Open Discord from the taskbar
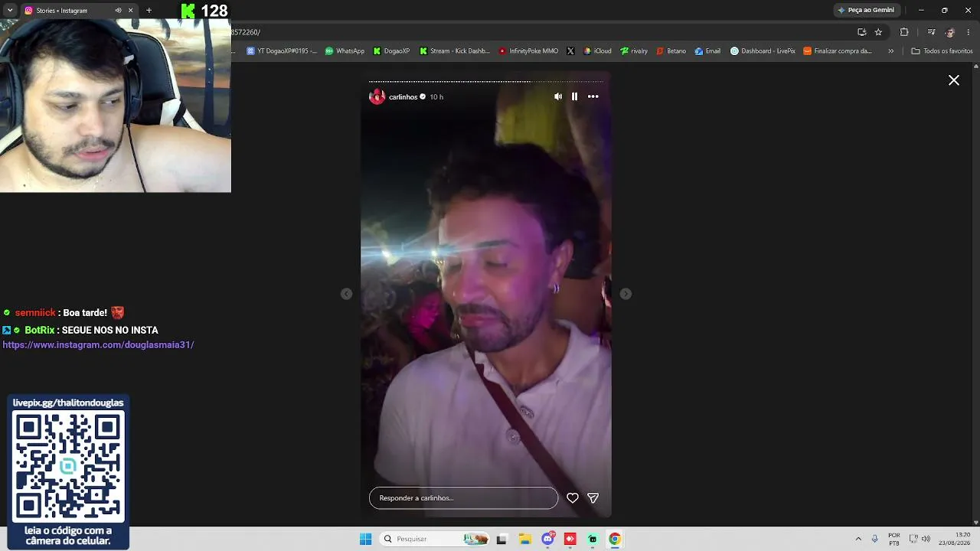Image resolution: width=980 pixels, height=551 pixels. click(548, 539)
